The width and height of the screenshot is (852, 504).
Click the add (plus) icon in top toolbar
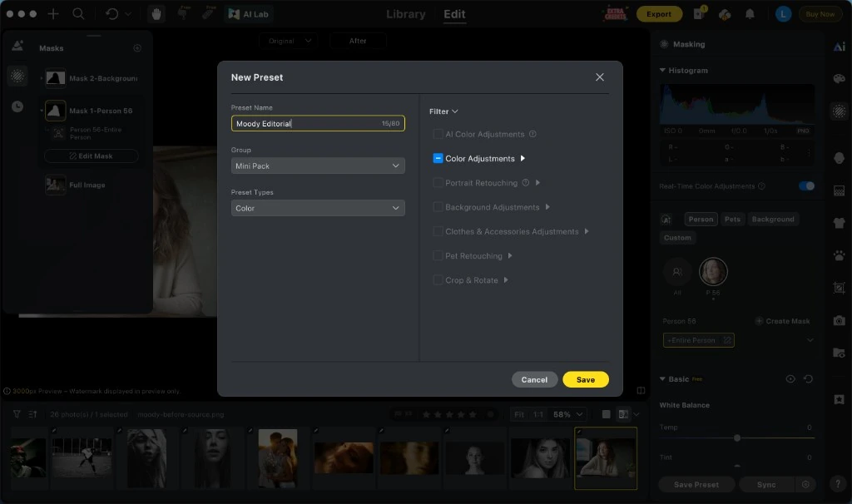[52, 14]
